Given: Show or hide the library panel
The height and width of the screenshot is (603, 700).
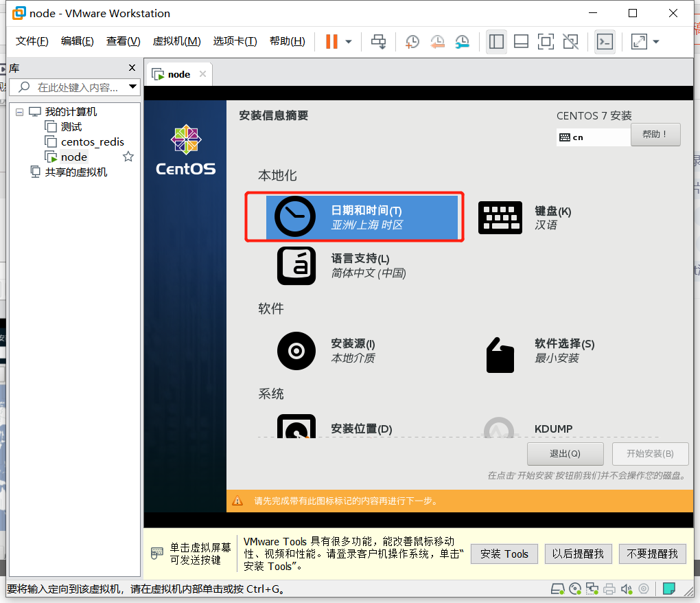Looking at the screenshot, I should [x=496, y=42].
